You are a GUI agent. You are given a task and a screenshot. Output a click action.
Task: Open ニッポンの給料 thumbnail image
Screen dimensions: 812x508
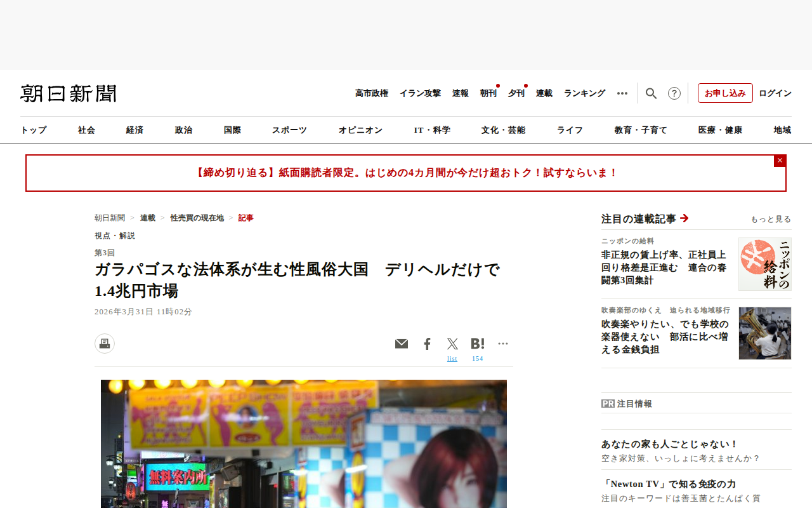pyautogui.click(x=765, y=264)
